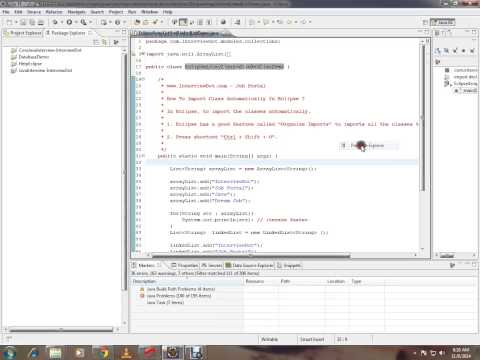Open the Run launch dropdown arrow
This screenshot has width=480, height=360.
76,22
